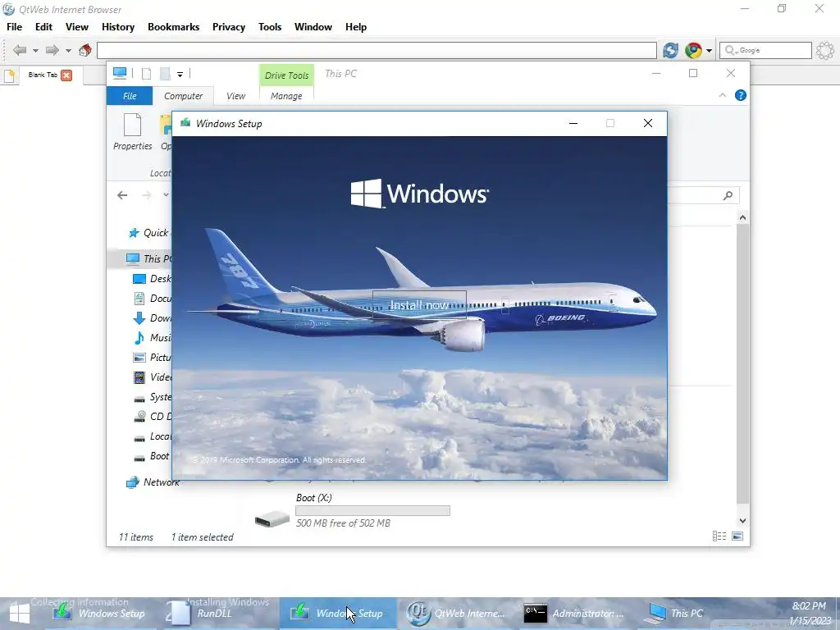Click Properties ribbon button in Explorer

132,132
